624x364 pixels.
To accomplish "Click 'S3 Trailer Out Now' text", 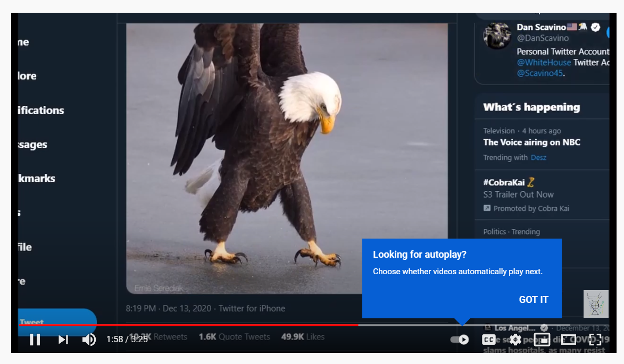I will pos(519,194).
